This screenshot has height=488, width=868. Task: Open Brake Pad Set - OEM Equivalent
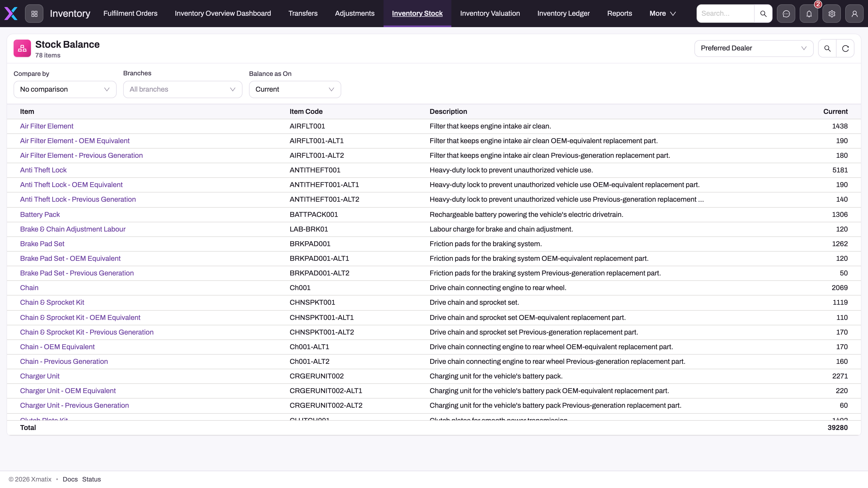point(70,258)
